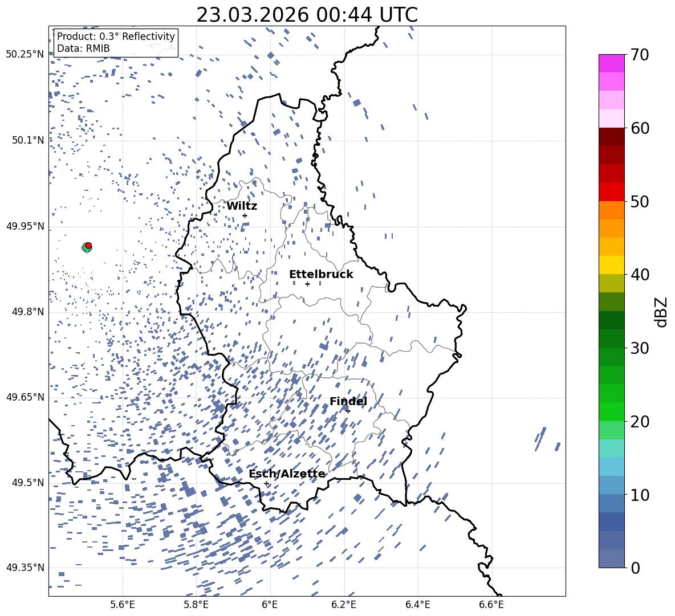This screenshot has height=616, width=675.
Task: Click the 49.8°N latitude tick label
Action: 28,312
